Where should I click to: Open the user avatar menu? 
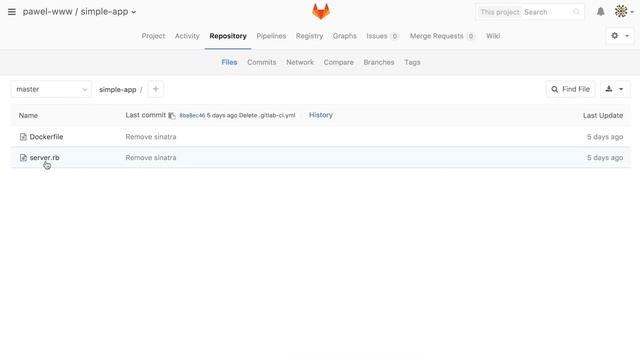pos(624,11)
